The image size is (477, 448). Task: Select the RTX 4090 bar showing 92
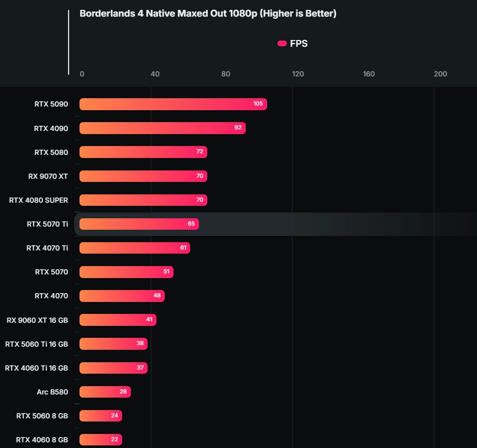[x=163, y=128]
